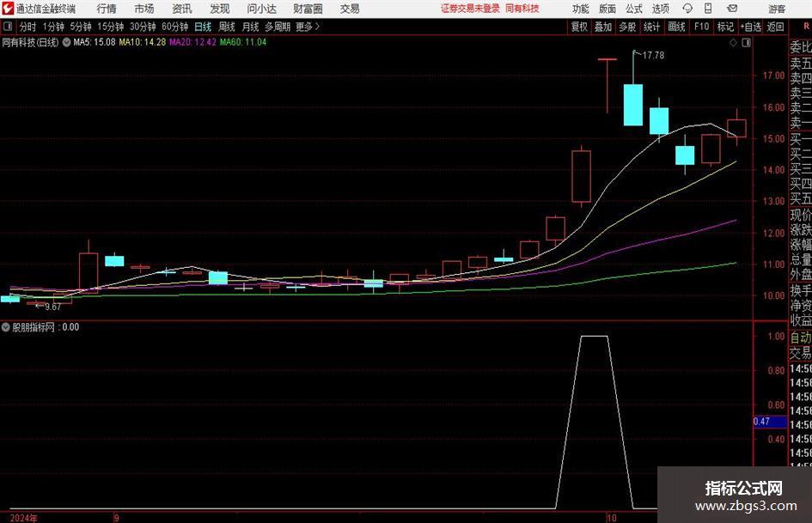The height and width of the screenshot is (523, 812).
Task: Open the 行情 menu
Action: click(107, 9)
